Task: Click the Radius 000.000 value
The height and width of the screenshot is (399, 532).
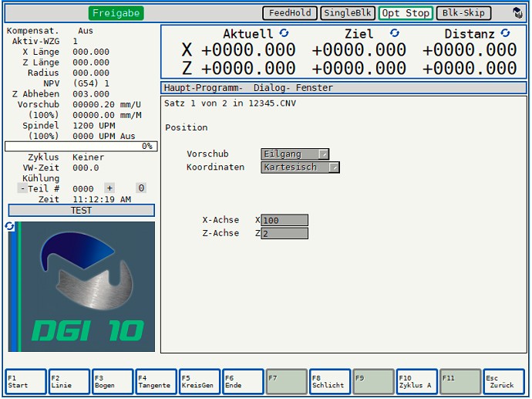Action: click(91, 73)
